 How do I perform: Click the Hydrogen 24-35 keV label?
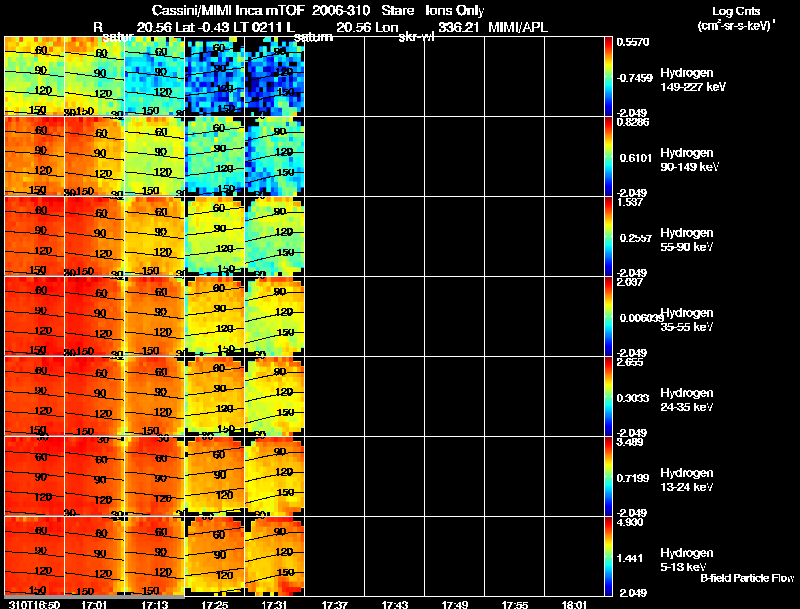pyautogui.click(x=687, y=400)
